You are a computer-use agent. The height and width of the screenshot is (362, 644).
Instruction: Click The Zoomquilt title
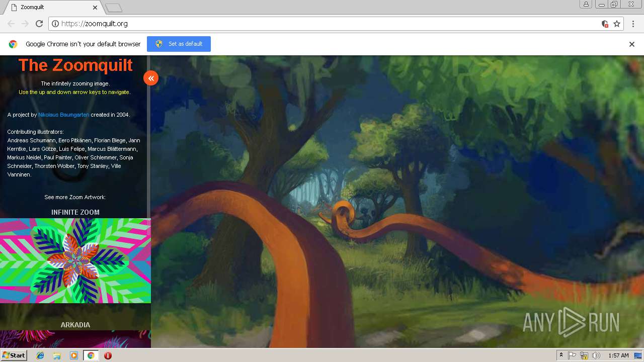click(75, 65)
